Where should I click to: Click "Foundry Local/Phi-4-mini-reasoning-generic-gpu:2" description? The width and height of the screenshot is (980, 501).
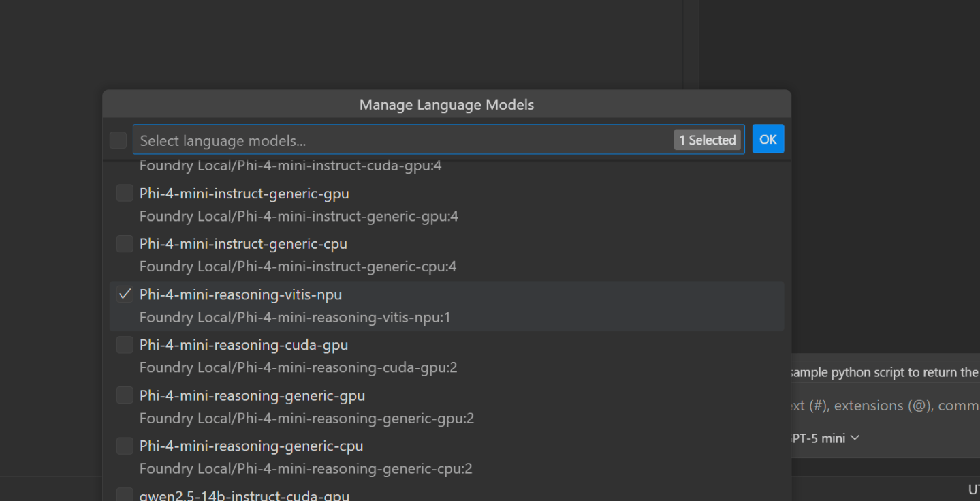pos(307,418)
